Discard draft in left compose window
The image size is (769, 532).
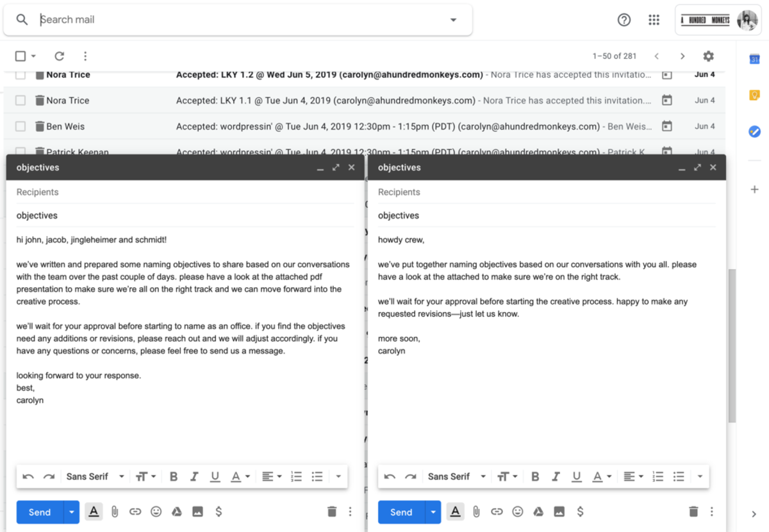(331, 511)
